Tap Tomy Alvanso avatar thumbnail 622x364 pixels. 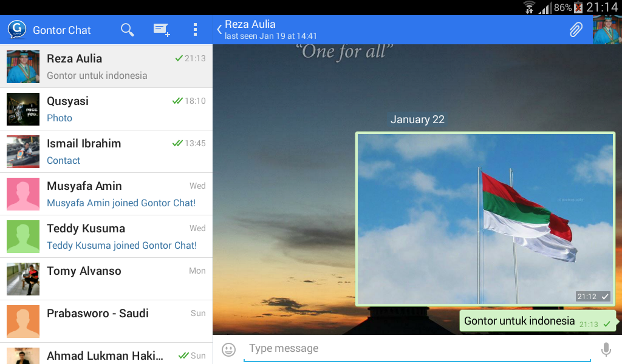(x=23, y=279)
